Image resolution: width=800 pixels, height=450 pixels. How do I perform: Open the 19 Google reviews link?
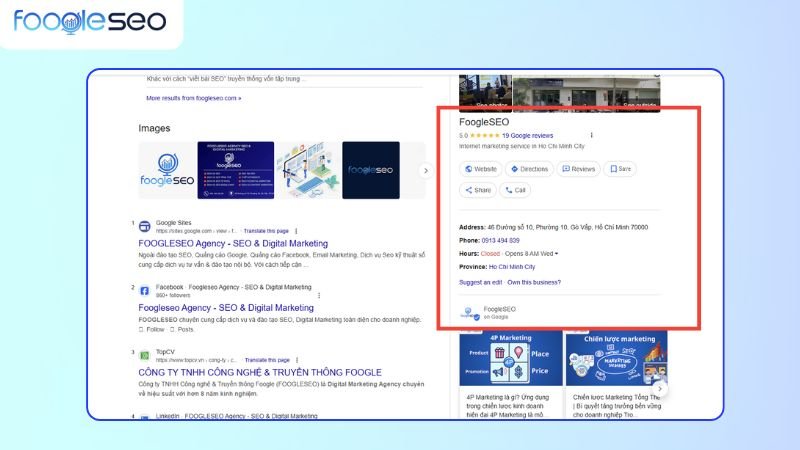[527, 135]
